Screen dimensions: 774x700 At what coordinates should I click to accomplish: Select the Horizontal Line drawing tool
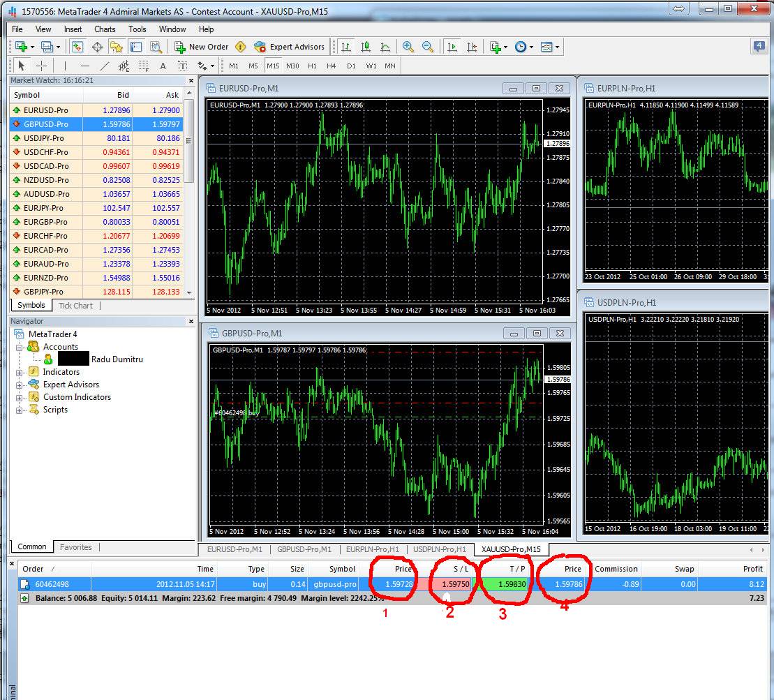(85, 66)
